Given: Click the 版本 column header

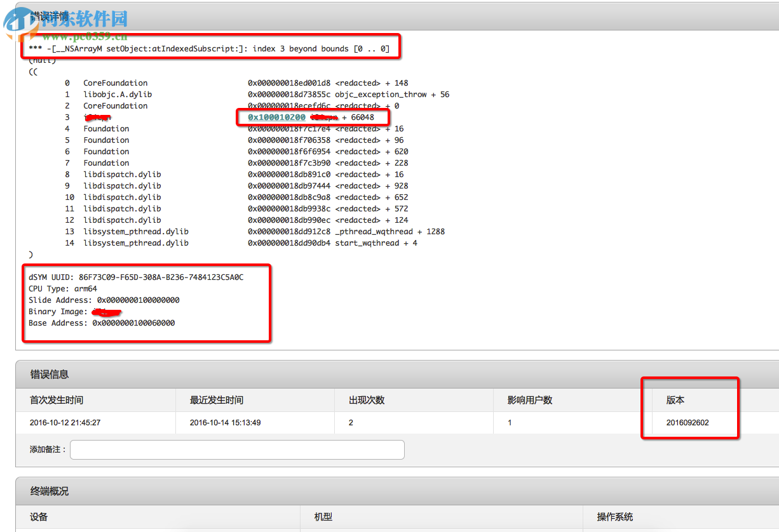Looking at the screenshot, I should [x=675, y=401].
